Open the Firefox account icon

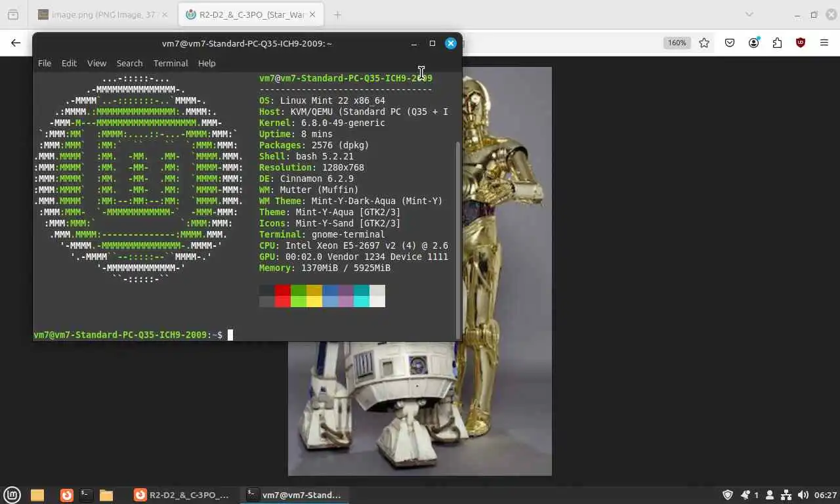coord(753,43)
